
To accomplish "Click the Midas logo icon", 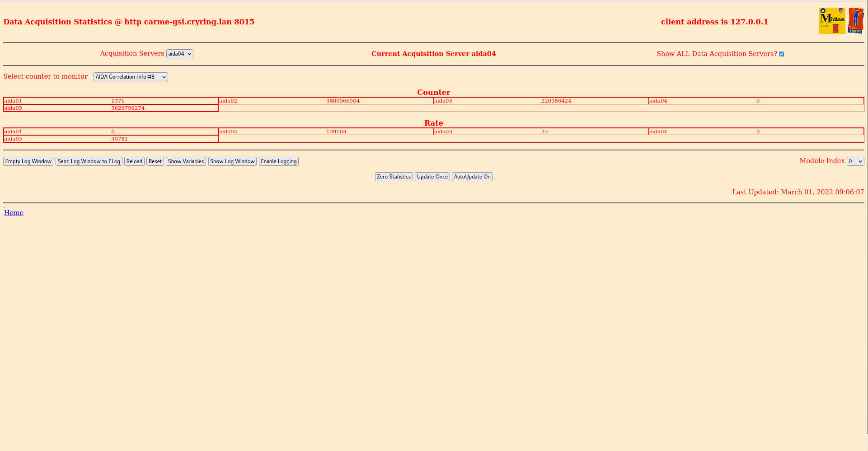I will coord(832,20).
